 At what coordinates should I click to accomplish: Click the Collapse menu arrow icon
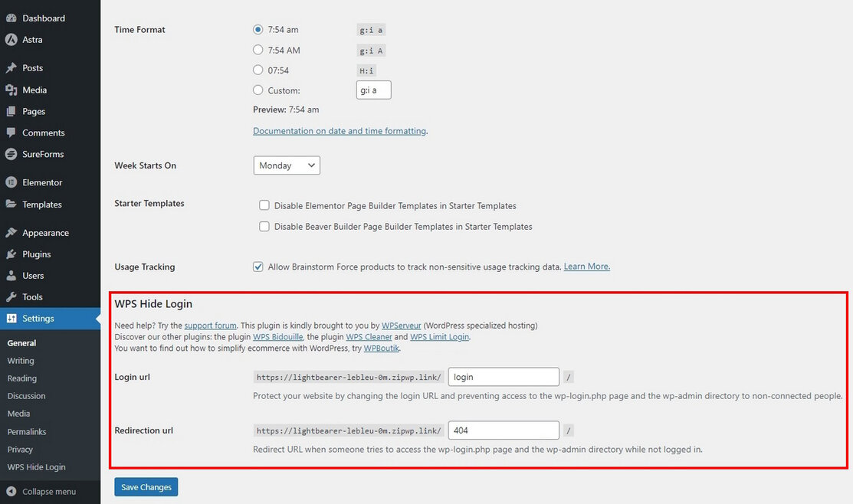(11, 492)
